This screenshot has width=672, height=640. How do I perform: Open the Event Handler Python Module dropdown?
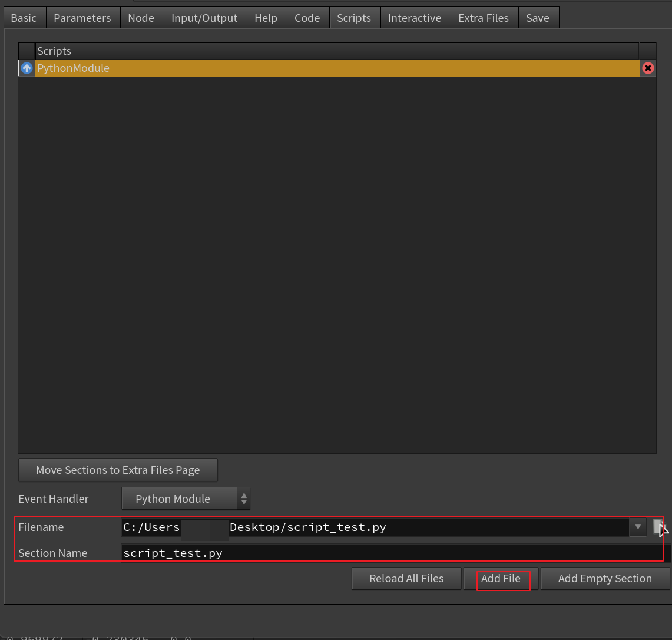click(x=186, y=499)
